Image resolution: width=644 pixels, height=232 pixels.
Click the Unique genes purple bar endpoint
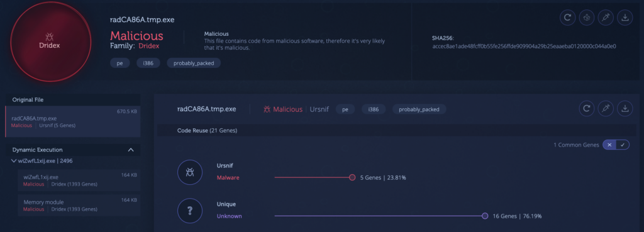485,216
